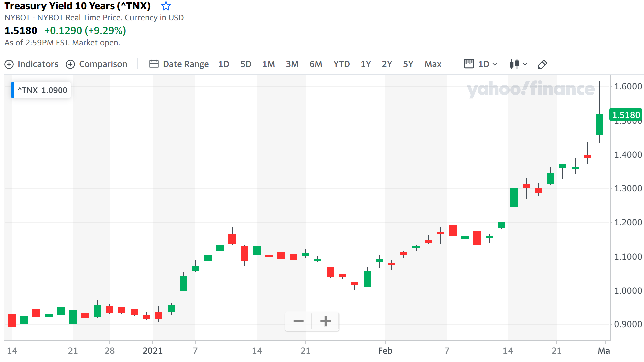Open Comparison via plus circle icon
This screenshot has width=644, height=362.
[70, 64]
